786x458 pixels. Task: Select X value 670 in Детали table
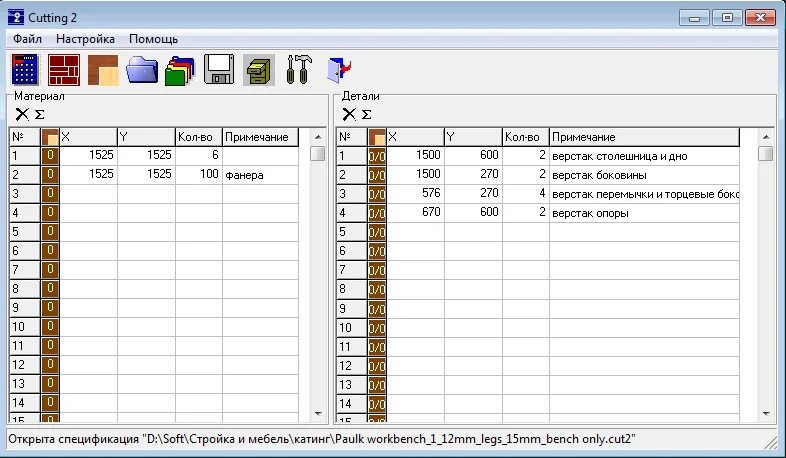point(415,212)
